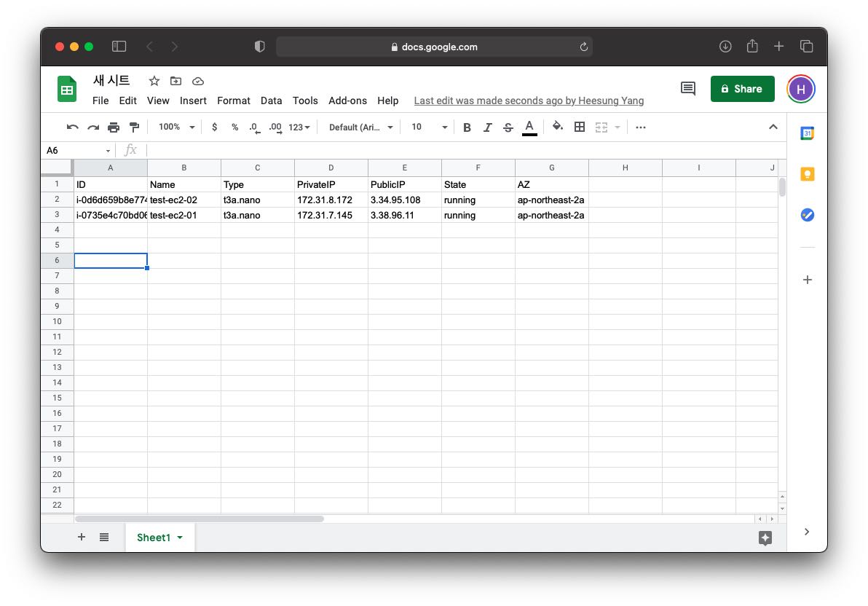Open the Last edit history link
Viewport: 868px width, 606px height.
[x=529, y=101]
